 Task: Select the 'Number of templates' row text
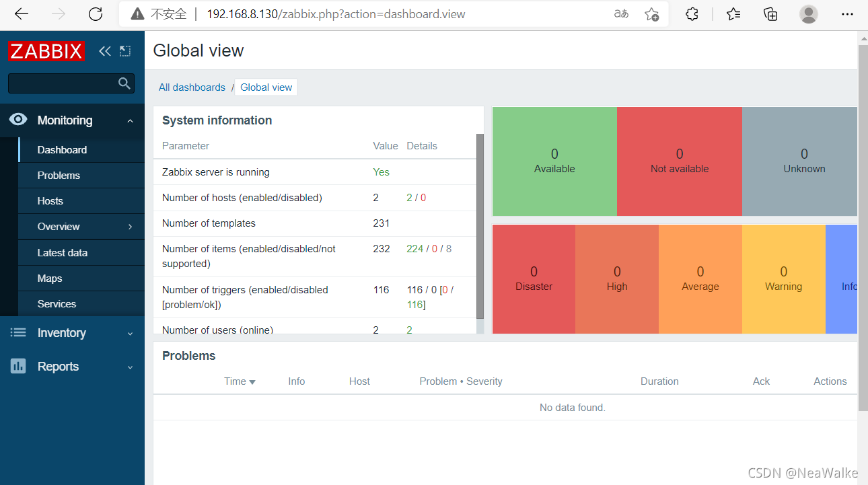[209, 223]
